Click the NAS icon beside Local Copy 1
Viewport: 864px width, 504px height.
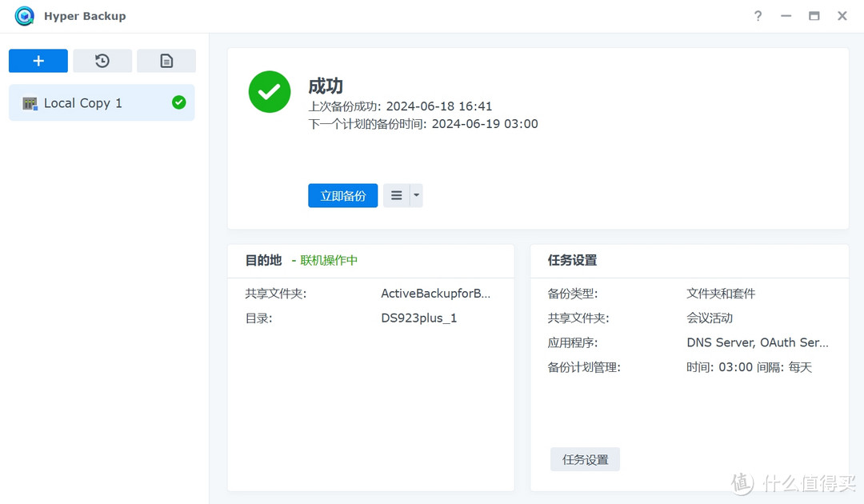pos(30,102)
